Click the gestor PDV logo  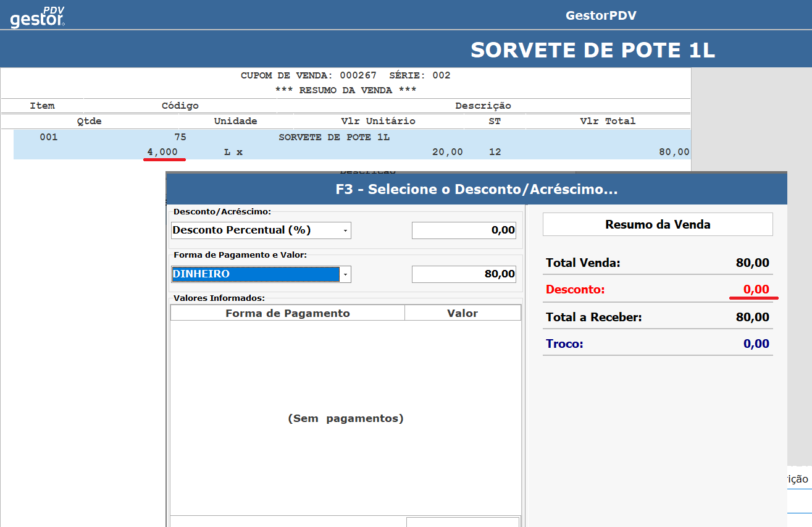coord(38,17)
